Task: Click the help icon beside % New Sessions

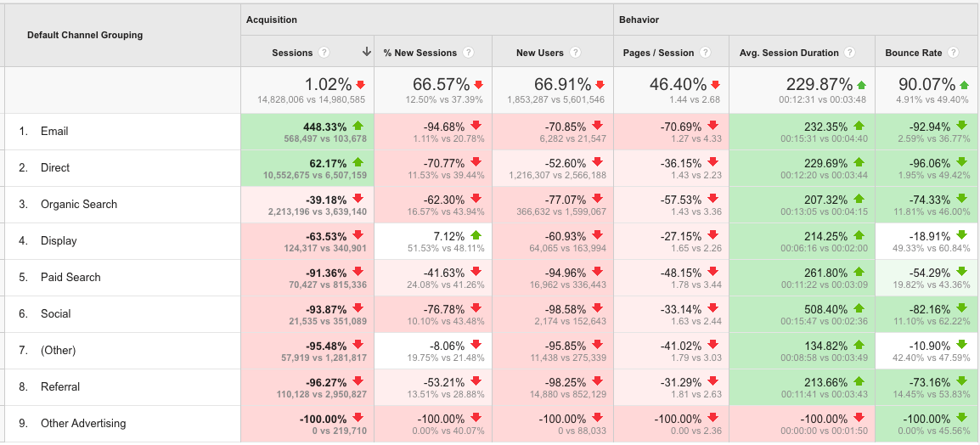Action: [469, 53]
